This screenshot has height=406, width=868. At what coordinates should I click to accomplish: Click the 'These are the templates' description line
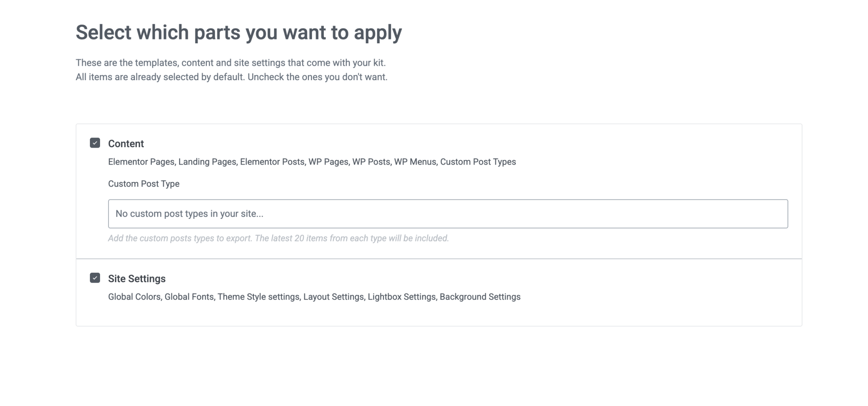coord(231,63)
